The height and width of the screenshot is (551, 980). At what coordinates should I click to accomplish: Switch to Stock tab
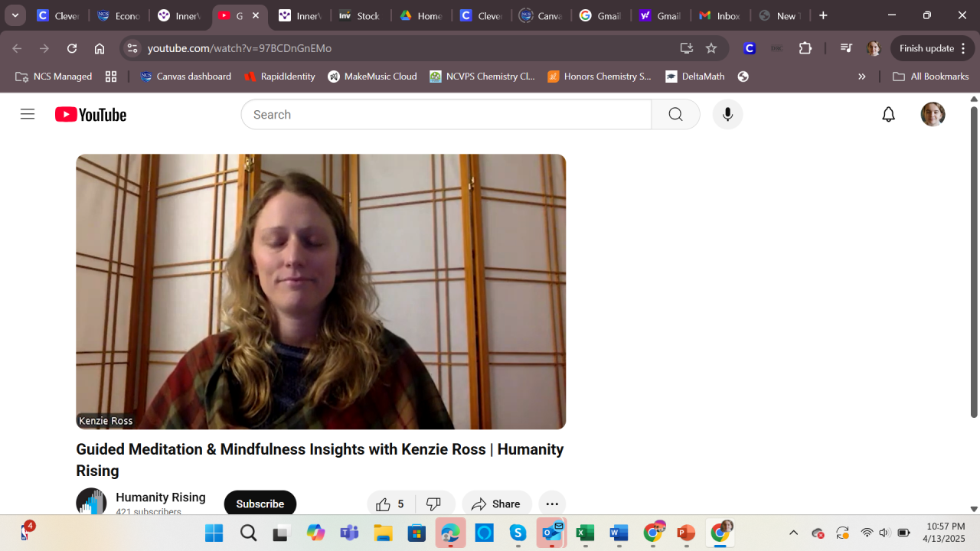point(360,15)
